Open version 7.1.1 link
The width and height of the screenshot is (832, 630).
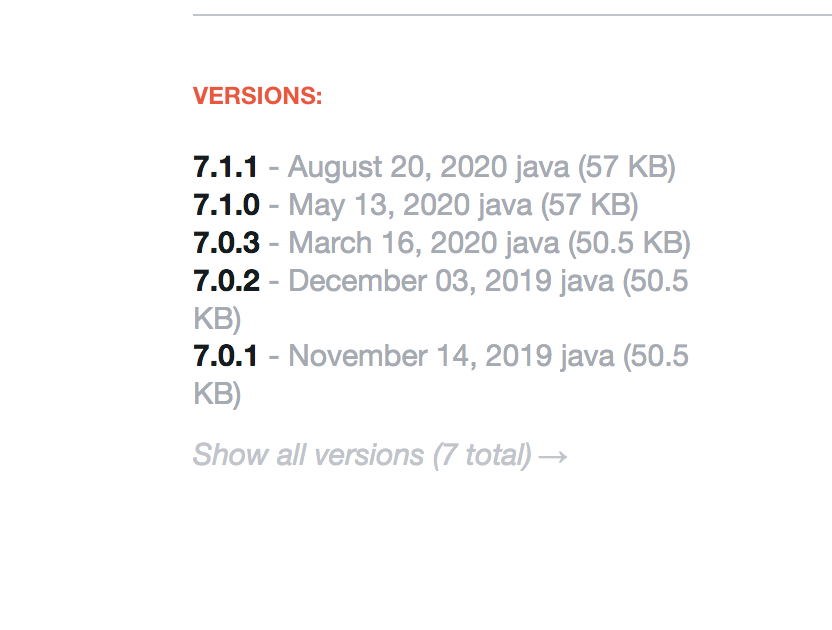pyautogui.click(x=226, y=167)
